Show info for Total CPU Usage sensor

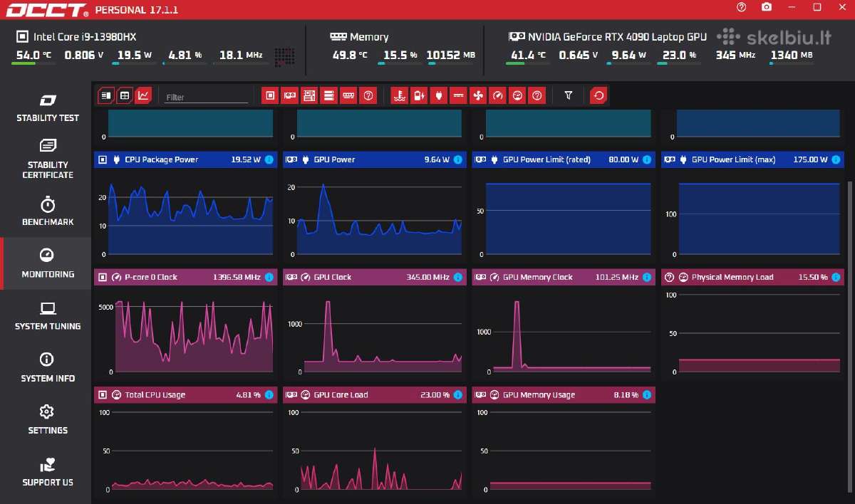coord(269,394)
